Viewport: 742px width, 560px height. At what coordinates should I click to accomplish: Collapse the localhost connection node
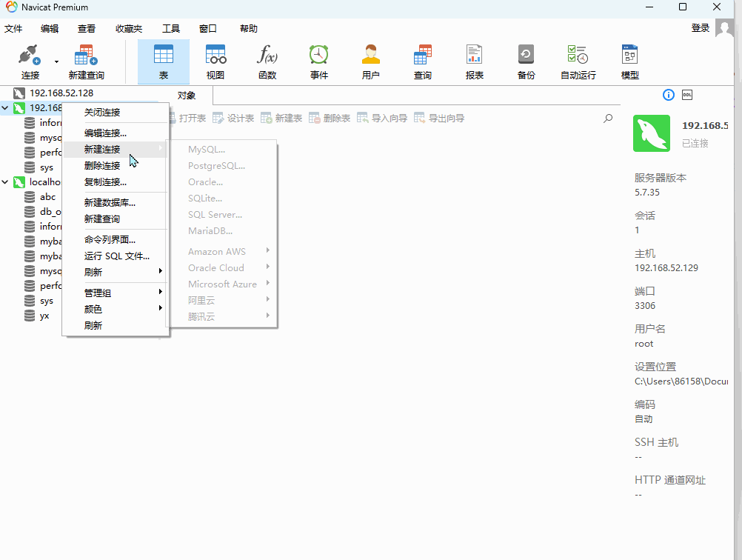(x=5, y=181)
